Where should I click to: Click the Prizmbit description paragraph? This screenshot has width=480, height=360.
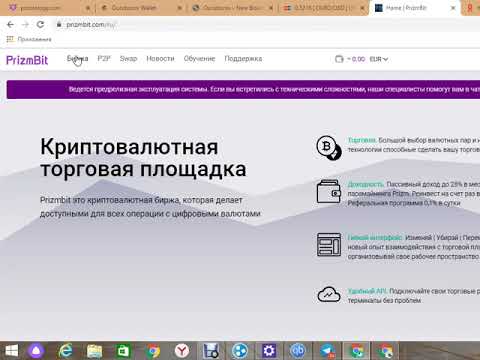coord(150,207)
